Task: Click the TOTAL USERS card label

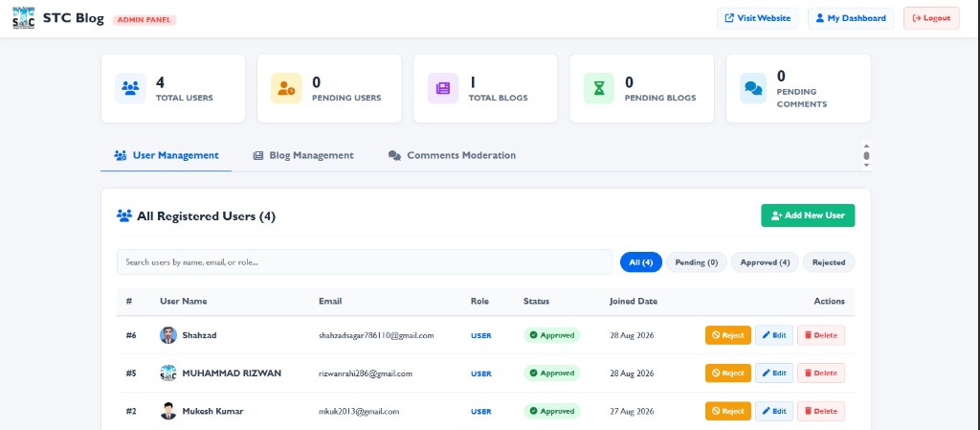Action: (185, 98)
